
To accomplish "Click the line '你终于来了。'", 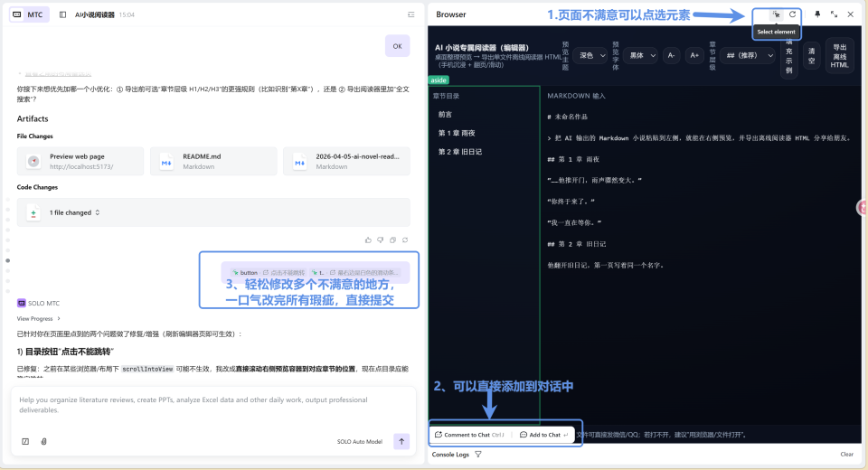I will coord(571,202).
